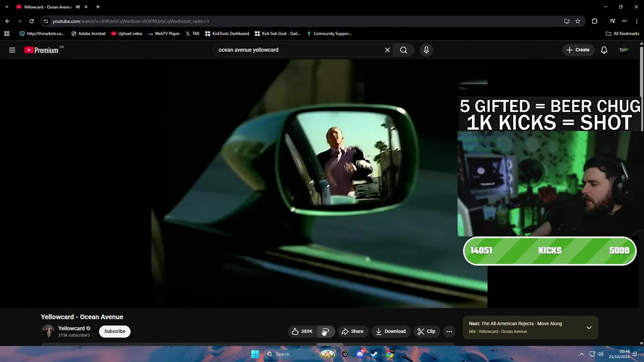Install or cast icon in address bar
This screenshot has width=644, height=362.
pyautogui.click(x=567, y=21)
